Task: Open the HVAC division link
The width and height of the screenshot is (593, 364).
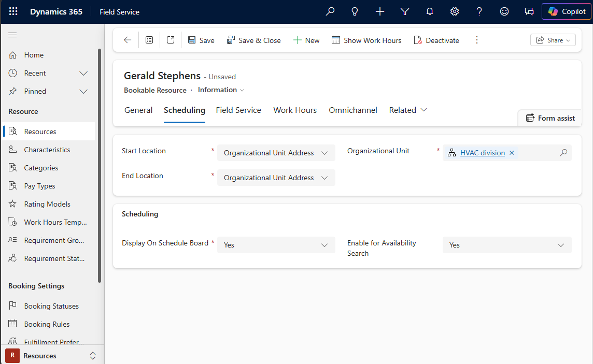Action: [x=482, y=153]
